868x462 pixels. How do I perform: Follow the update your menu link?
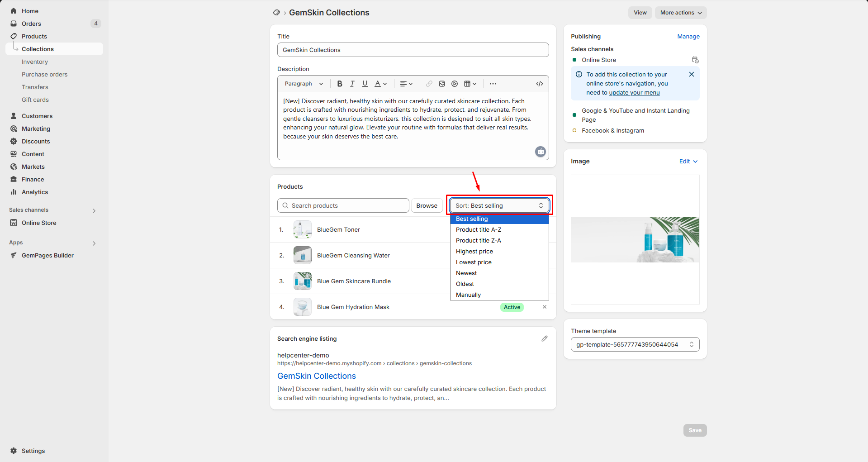coord(634,92)
